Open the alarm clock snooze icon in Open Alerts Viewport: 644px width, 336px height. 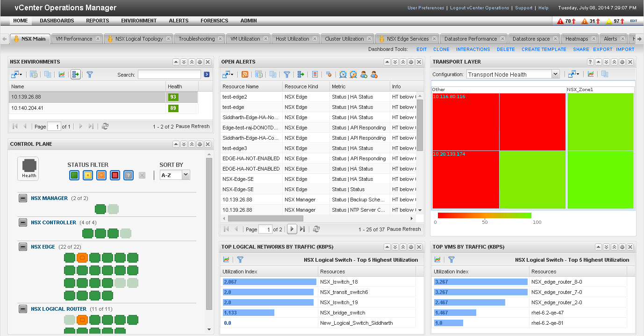pos(352,74)
